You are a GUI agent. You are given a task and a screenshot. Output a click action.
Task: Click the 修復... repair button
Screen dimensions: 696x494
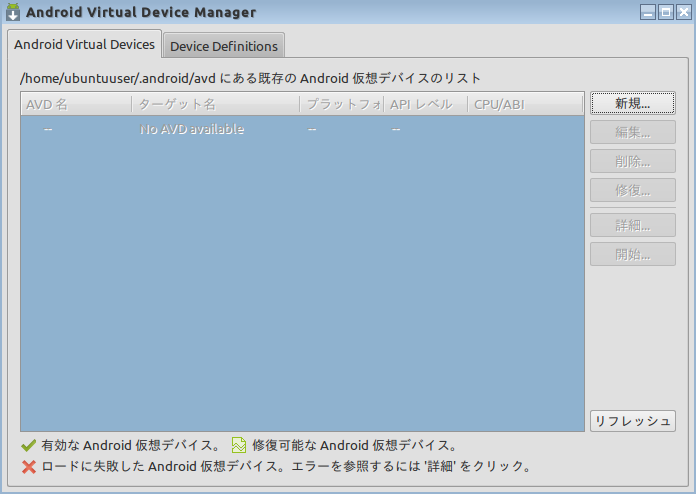633,190
